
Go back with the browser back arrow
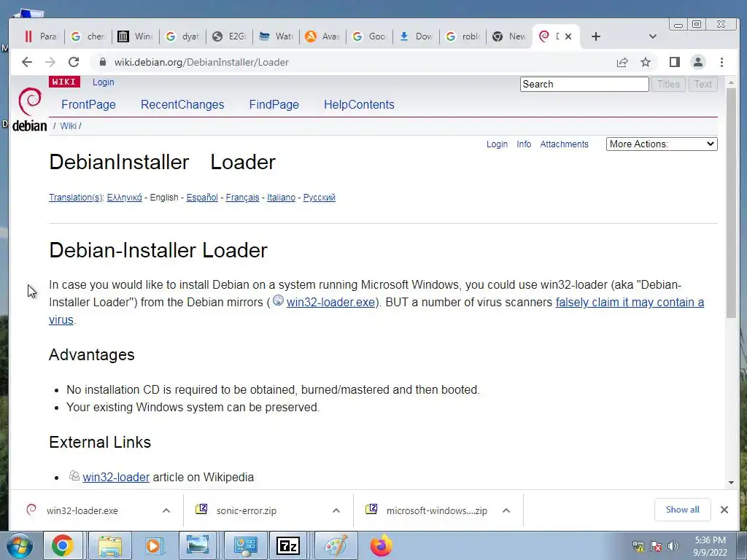(27, 62)
